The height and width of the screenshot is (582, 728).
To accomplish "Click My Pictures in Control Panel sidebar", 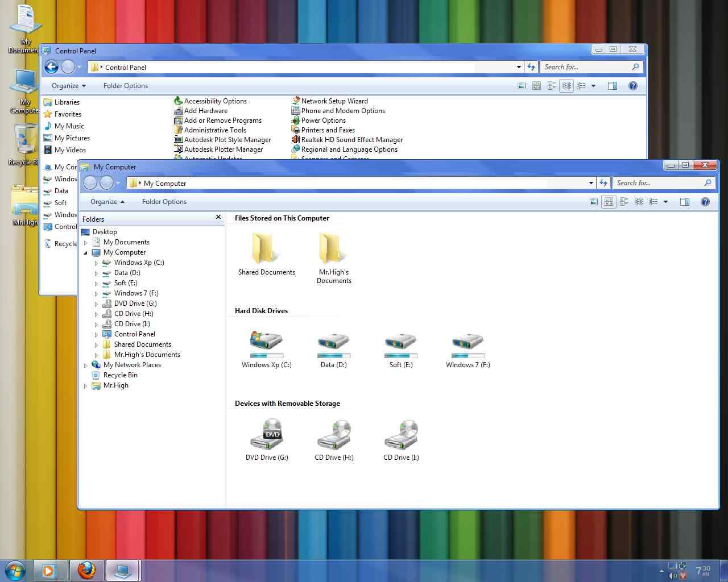I will click(x=67, y=138).
